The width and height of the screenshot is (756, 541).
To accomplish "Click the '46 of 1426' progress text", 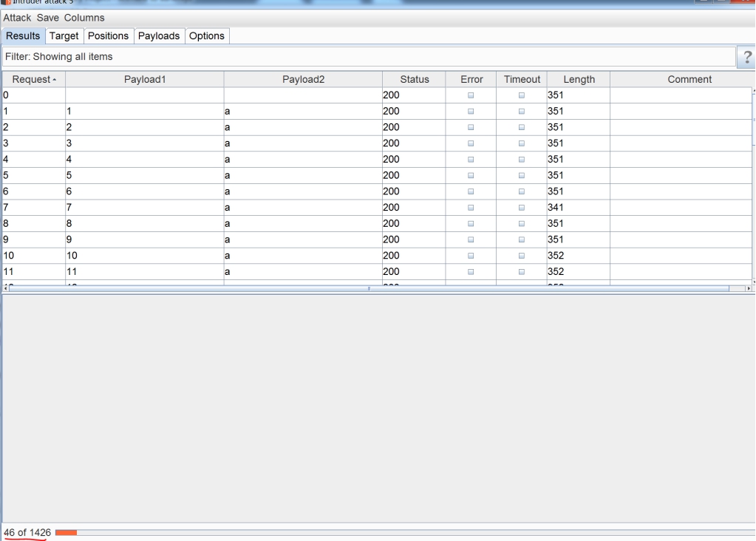I will tap(27, 532).
